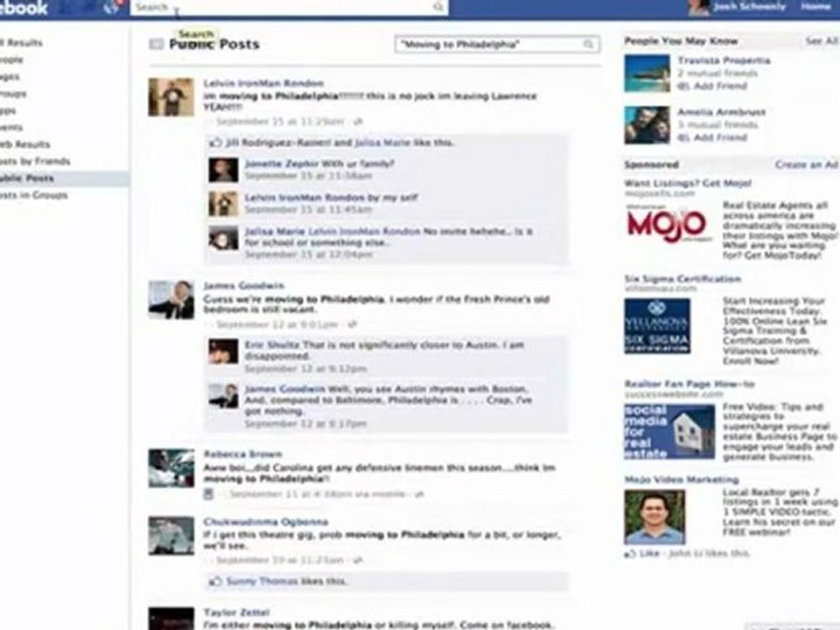Click timestamp September 15 at 11:29am
The height and width of the screenshot is (630, 840).
280,122
